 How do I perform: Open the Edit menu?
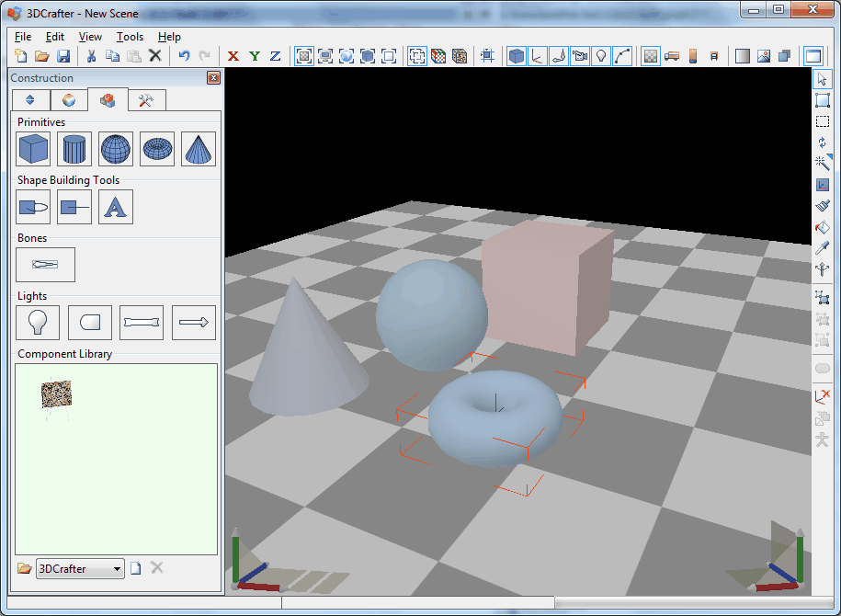tap(55, 37)
